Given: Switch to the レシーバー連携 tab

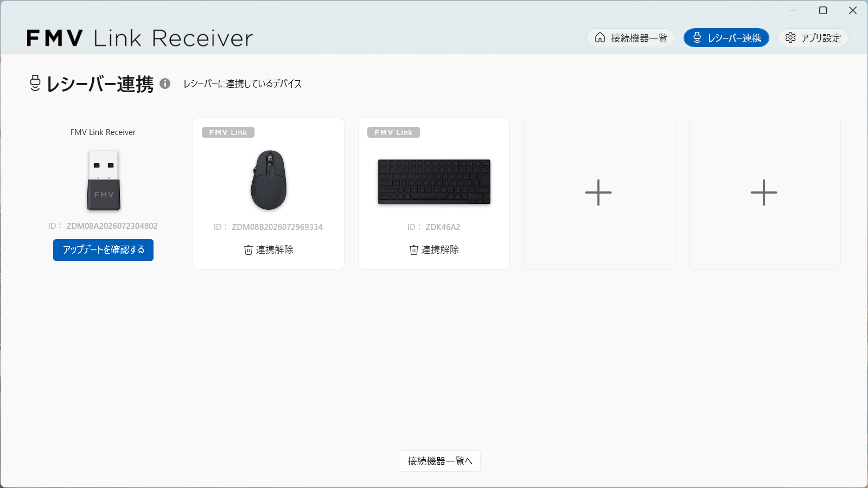Looking at the screenshot, I should point(726,38).
